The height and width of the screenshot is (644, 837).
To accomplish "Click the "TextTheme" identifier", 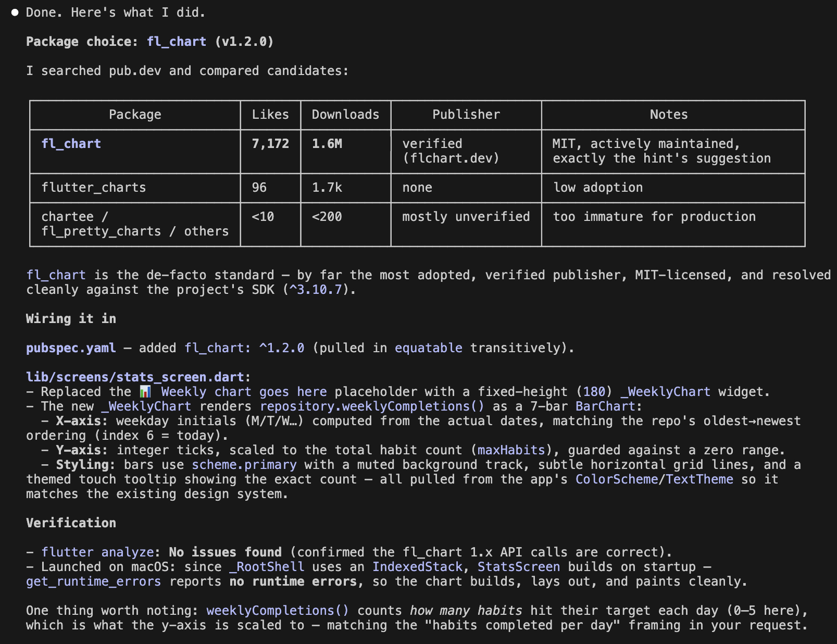I will point(699,479).
